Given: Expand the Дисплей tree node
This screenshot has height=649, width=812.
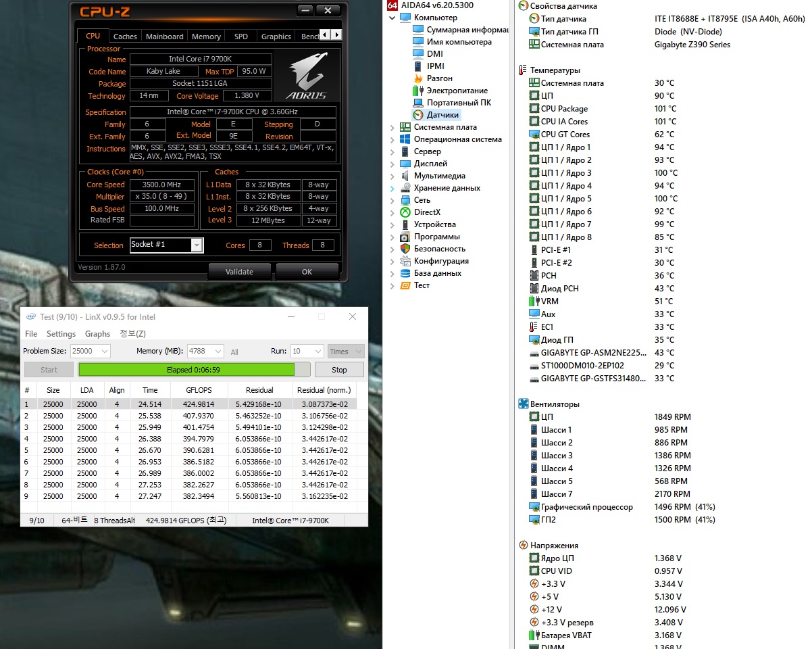Looking at the screenshot, I should (392, 164).
